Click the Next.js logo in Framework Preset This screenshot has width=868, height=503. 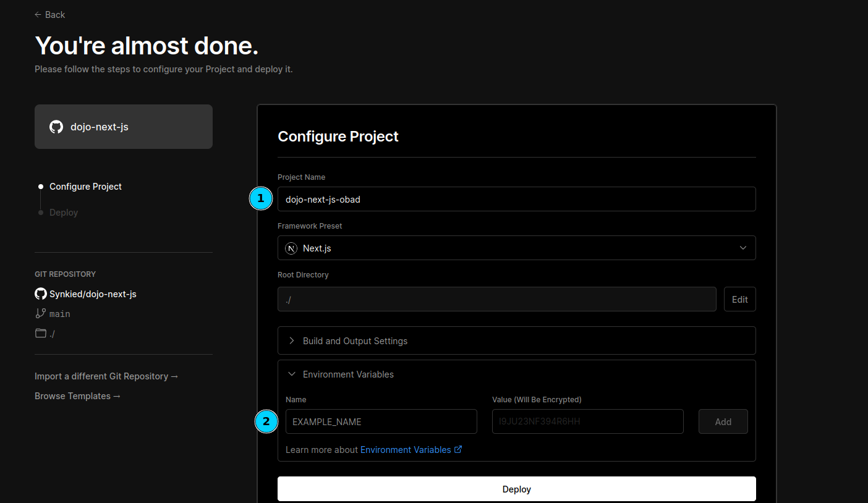click(291, 248)
